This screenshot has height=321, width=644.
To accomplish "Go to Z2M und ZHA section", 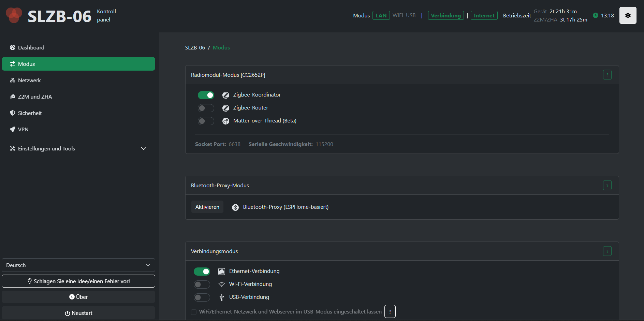I will pyautogui.click(x=35, y=97).
